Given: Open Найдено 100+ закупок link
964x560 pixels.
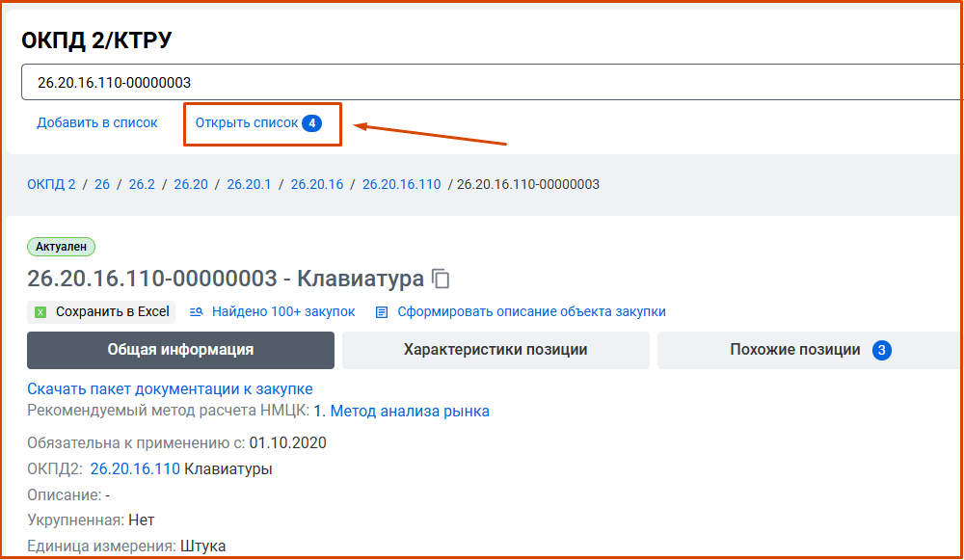Looking at the screenshot, I should 283,312.
